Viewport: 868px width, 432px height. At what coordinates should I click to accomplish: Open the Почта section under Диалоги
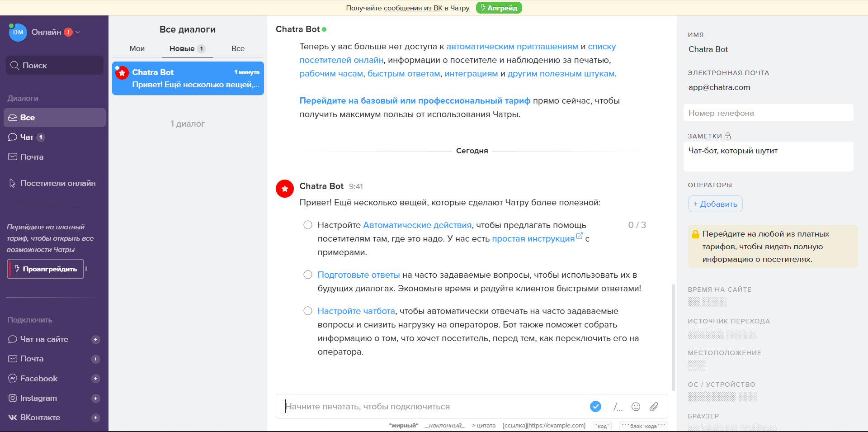(x=26, y=157)
